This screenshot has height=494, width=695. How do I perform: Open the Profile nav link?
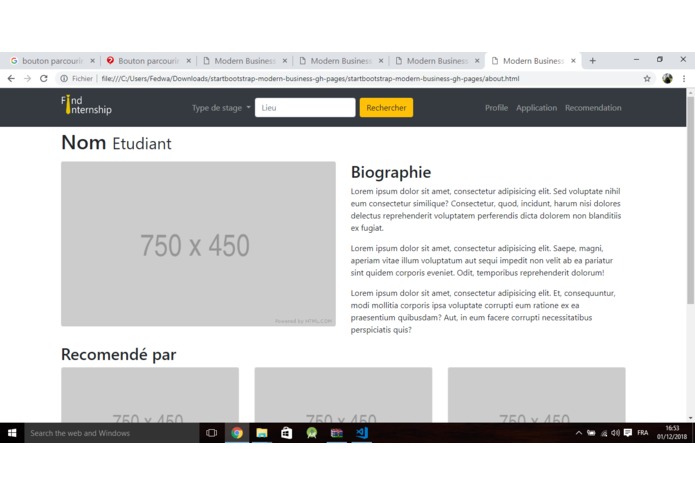click(496, 108)
